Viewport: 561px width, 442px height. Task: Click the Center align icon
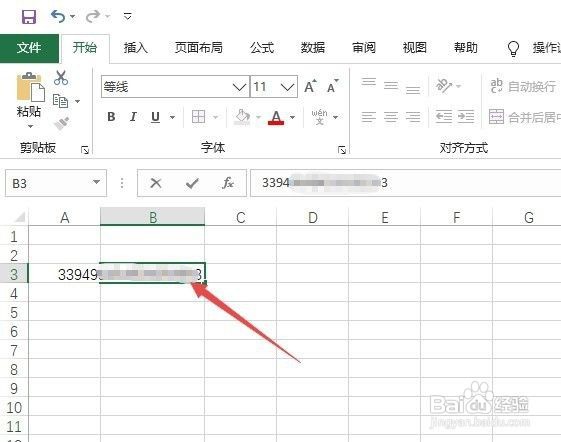tap(391, 117)
